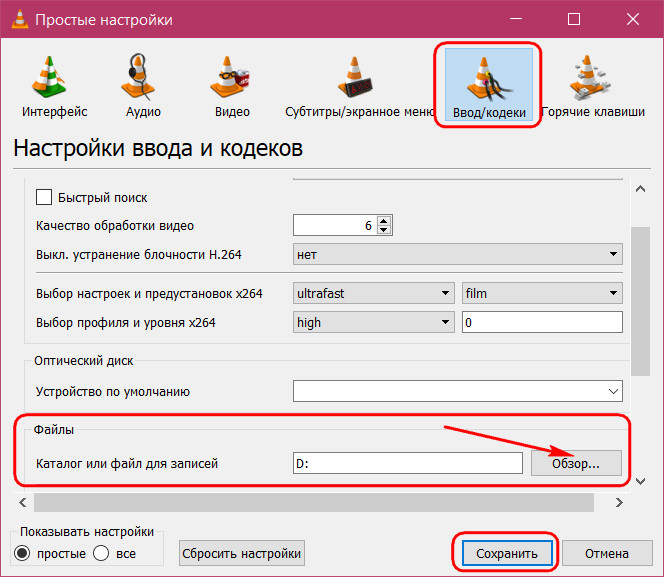The height and width of the screenshot is (577, 664).
Task: Click the Выбор настроек и предустановок x264 label
Action: pos(149,293)
